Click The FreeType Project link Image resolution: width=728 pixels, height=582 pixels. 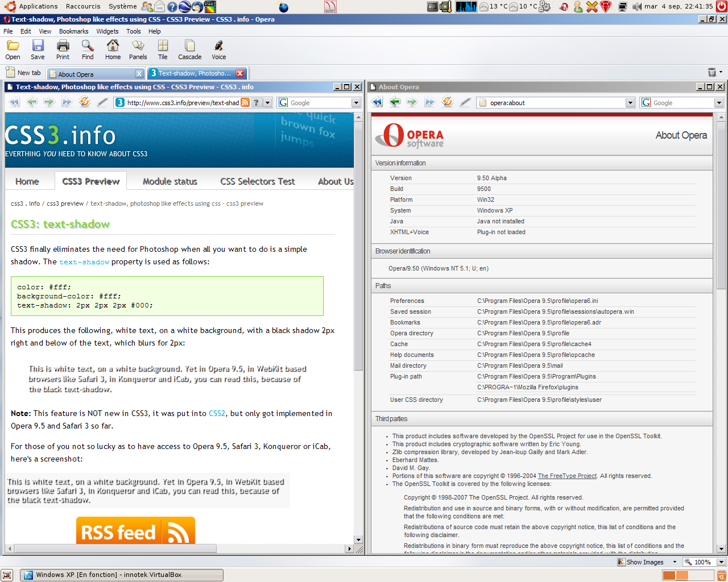(x=567, y=476)
